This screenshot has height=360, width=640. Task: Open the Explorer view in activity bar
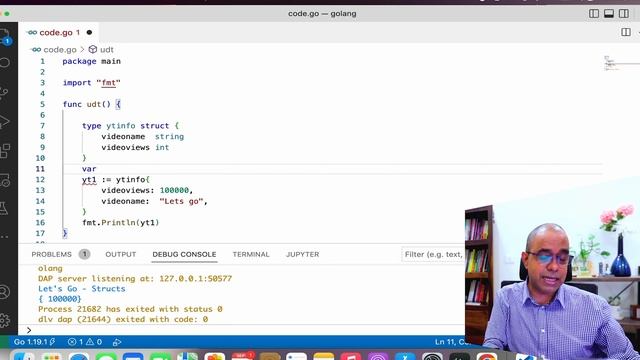click(4, 36)
